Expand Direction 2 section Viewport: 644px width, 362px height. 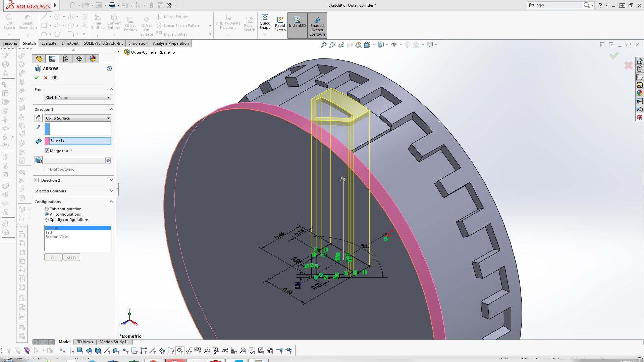(111, 180)
